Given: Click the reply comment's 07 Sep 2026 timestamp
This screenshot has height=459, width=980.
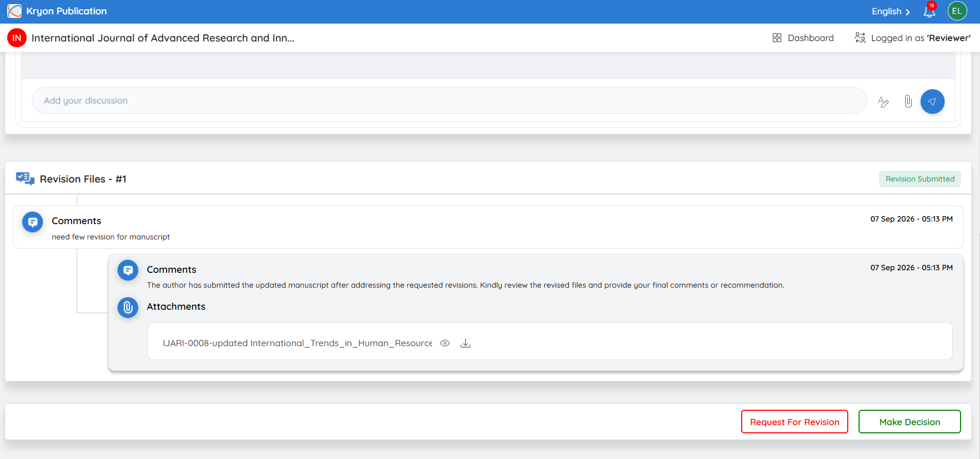Looking at the screenshot, I should pyautogui.click(x=911, y=268).
